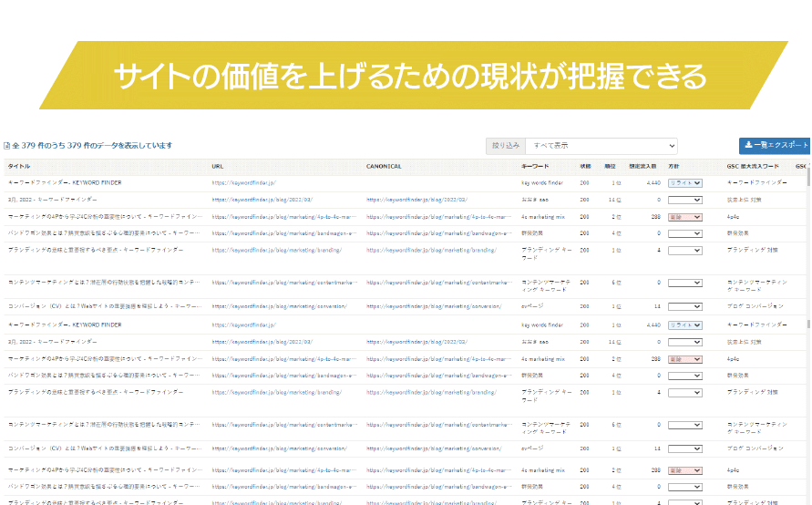The image size is (812, 505).
Task: Click the 絞り込み filter label
Action: click(506, 146)
